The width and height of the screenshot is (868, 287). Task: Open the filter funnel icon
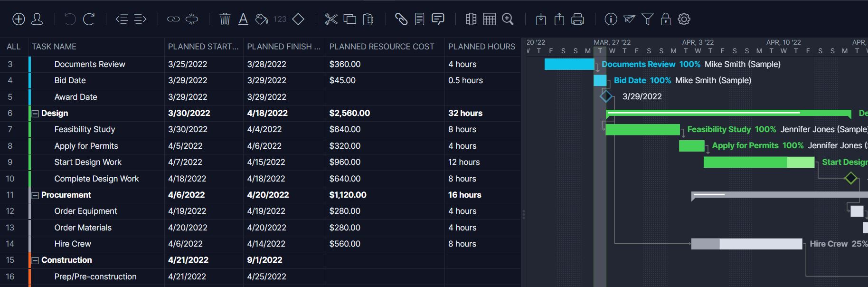pos(647,19)
